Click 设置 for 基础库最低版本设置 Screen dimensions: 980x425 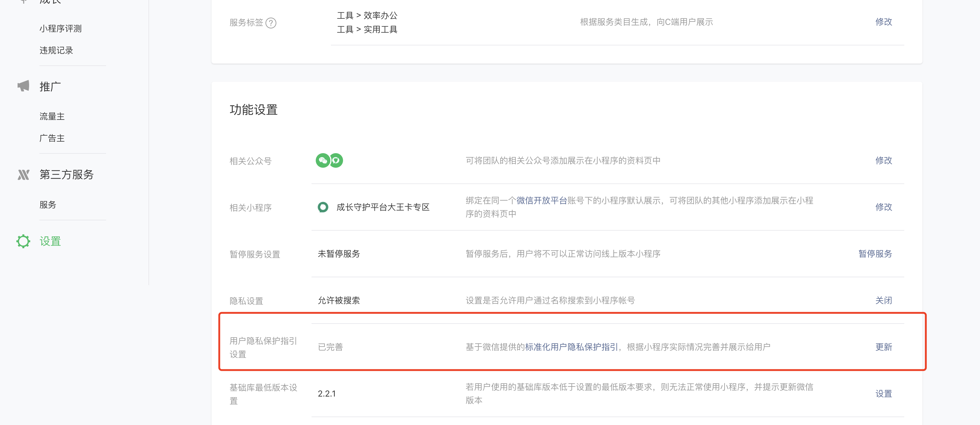(883, 394)
